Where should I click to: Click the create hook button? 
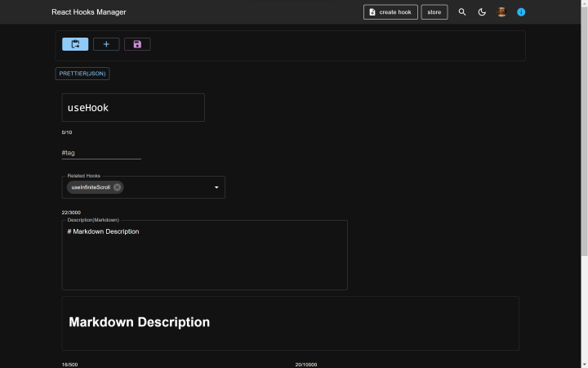coord(390,12)
